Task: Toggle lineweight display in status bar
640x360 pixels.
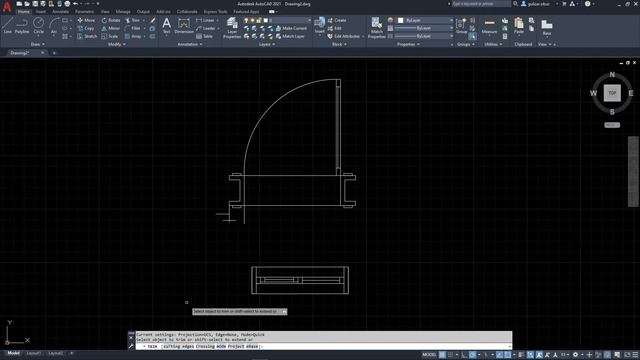Action: pos(521,355)
